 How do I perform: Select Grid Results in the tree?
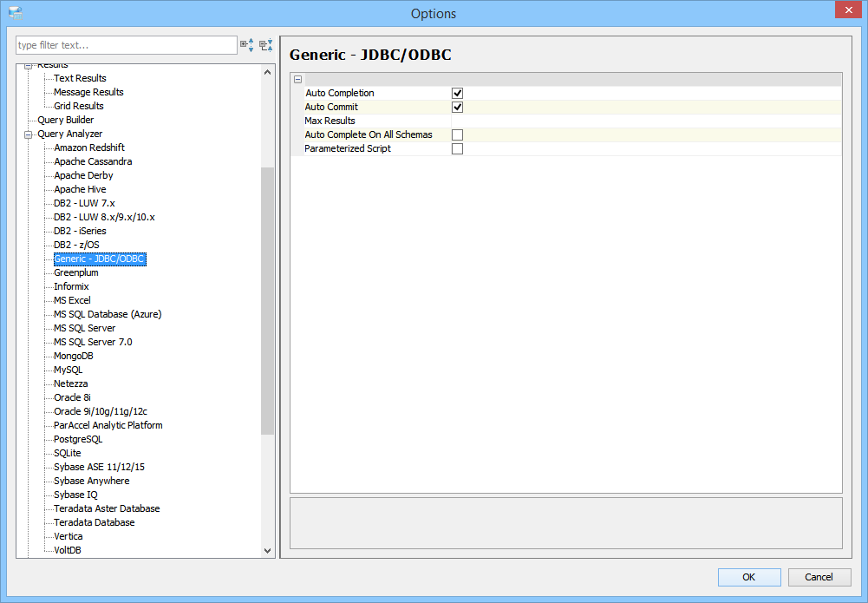[x=79, y=106]
